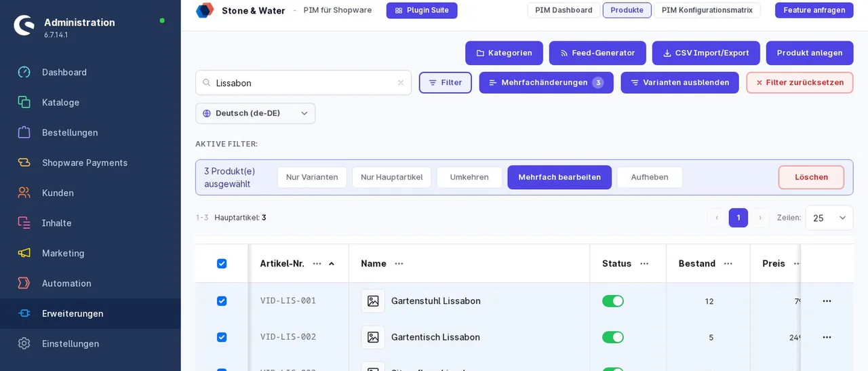Open Name column options menu
Screen dimensions: 868x371
[399, 263]
